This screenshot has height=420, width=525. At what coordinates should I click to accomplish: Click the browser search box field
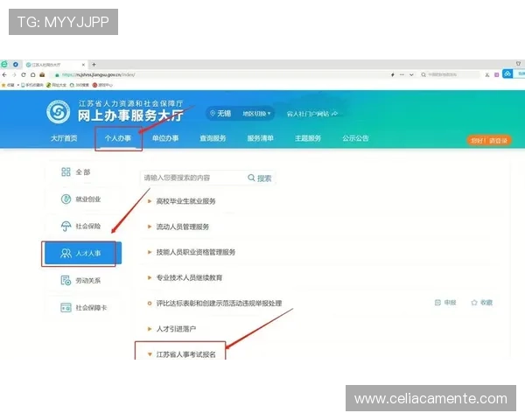click(x=451, y=74)
